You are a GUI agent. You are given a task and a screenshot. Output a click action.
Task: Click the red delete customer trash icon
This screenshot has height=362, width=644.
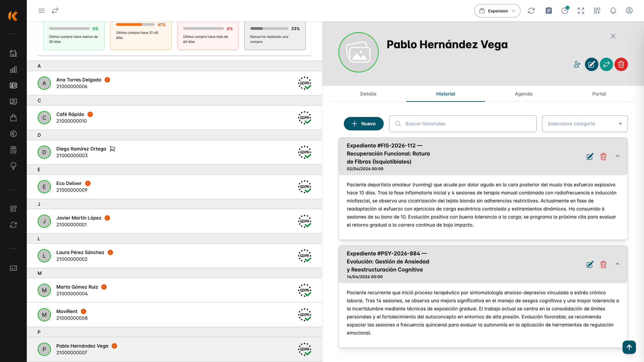click(x=621, y=64)
